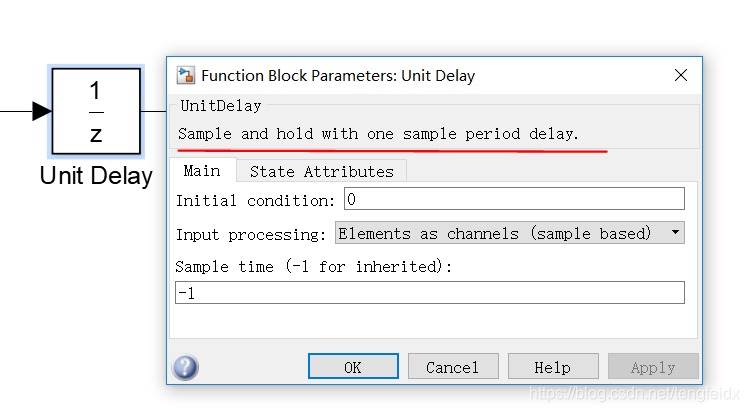Viewport: 749px width, 412px height.
Task: Click the dialog title text 'Function Block Parameters'
Action: [x=299, y=75]
